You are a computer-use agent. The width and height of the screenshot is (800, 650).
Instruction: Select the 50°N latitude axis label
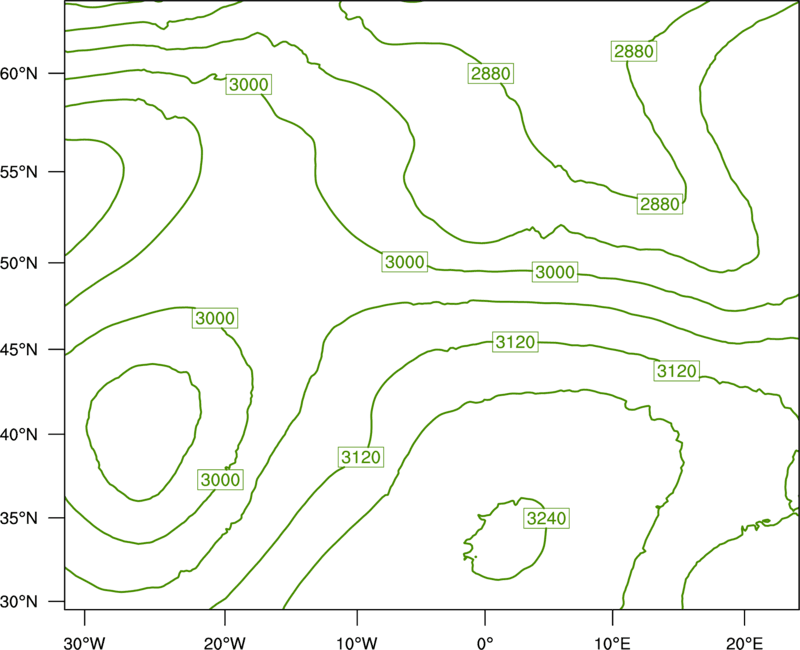19,263
